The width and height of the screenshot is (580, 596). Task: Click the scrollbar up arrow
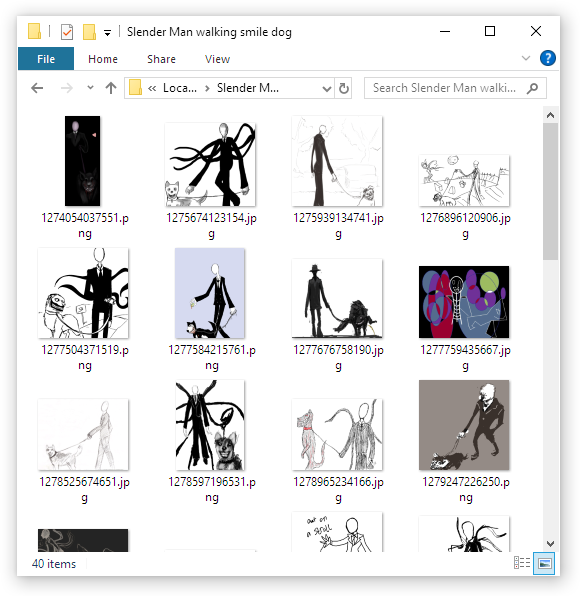(550, 115)
